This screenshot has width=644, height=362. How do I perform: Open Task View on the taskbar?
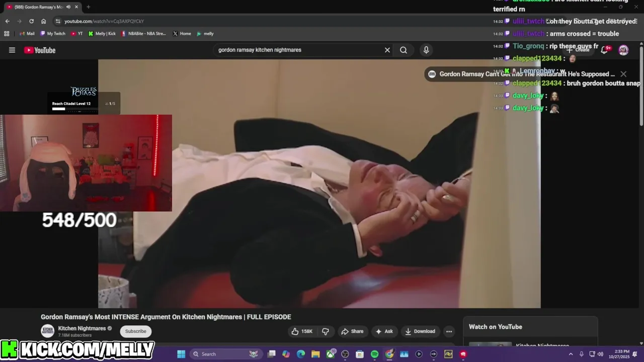click(x=272, y=354)
